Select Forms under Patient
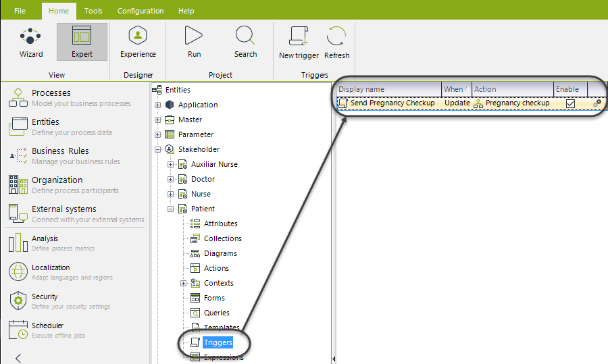This screenshot has height=364, width=608. (214, 298)
